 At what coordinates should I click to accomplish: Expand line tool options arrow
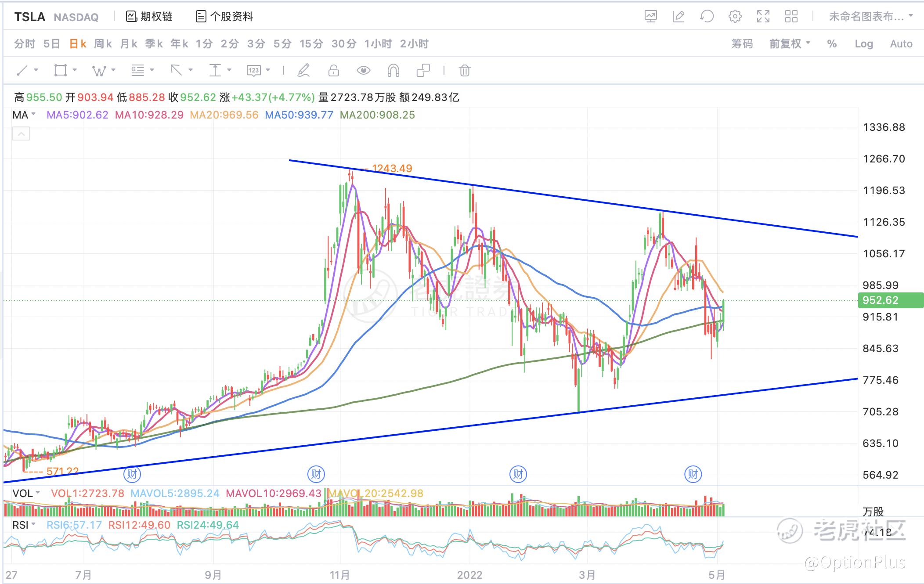click(x=36, y=70)
